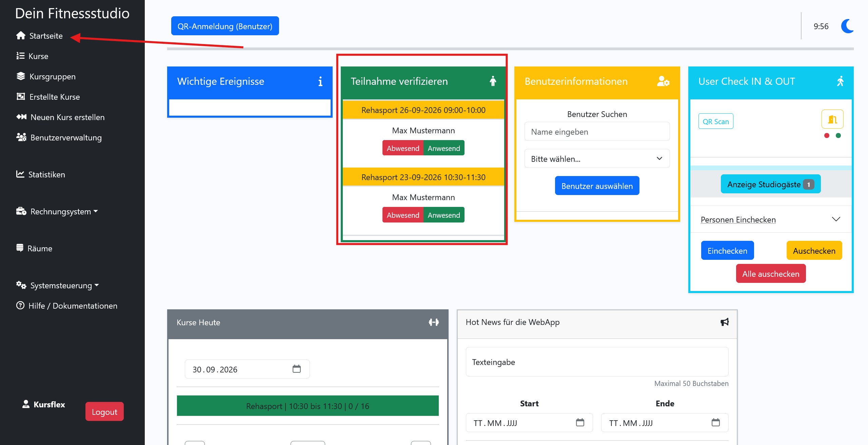Click the Einchecken button

[x=727, y=250]
